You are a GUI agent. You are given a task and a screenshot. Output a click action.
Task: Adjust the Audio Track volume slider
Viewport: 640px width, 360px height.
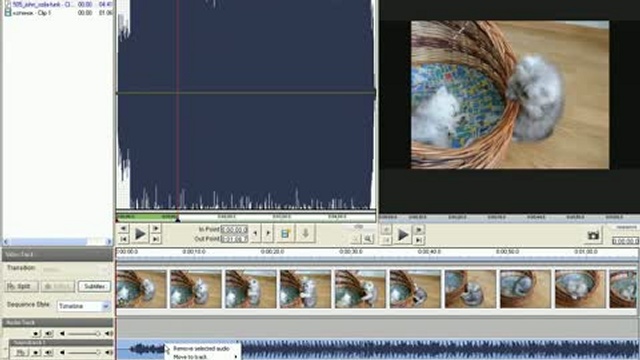tap(83, 334)
